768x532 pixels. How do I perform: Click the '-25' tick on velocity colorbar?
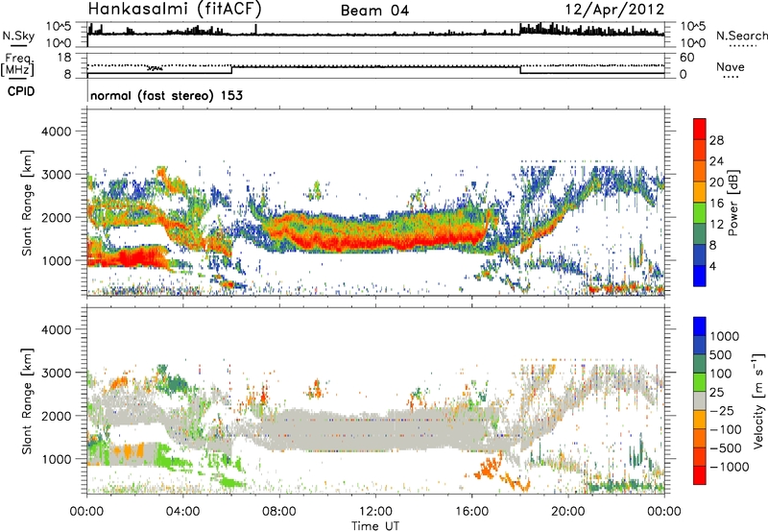coord(722,410)
